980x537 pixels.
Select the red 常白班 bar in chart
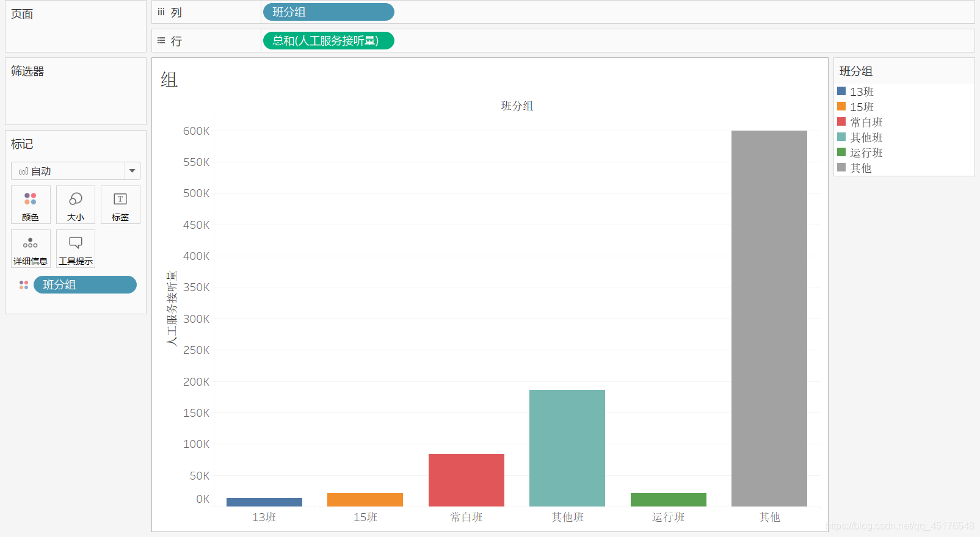tap(466, 480)
